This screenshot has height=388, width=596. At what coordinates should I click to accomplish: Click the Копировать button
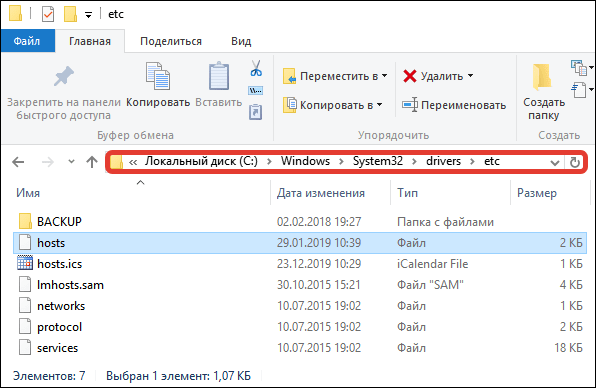pos(158,86)
